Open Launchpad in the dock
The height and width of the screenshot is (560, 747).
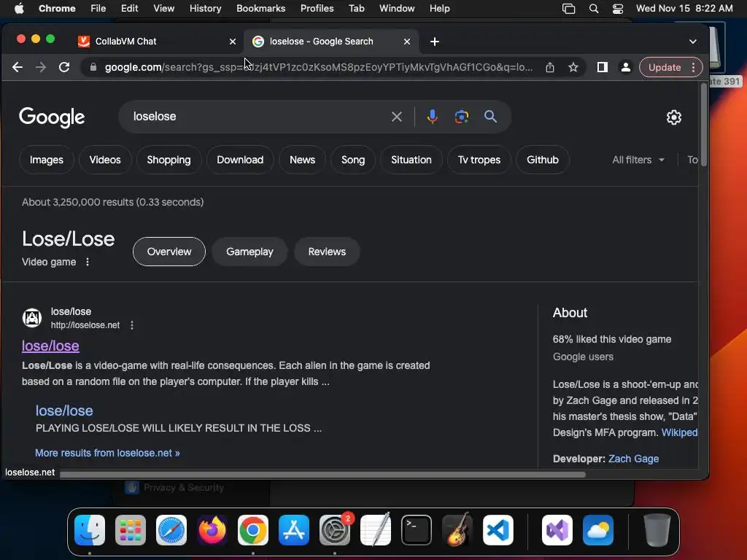coord(130,530)
